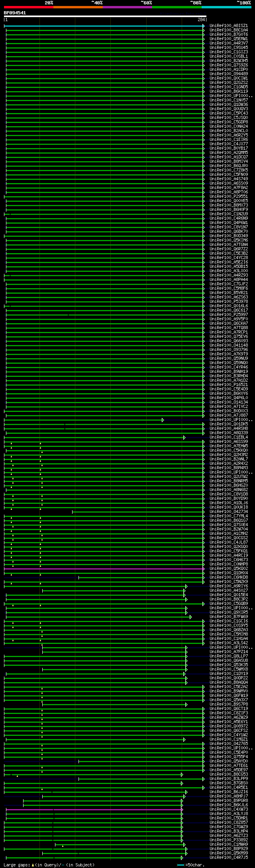Click the cyan ~100% identity legend segment
Screen dimensions: 255x868
[x=226, y=7]
